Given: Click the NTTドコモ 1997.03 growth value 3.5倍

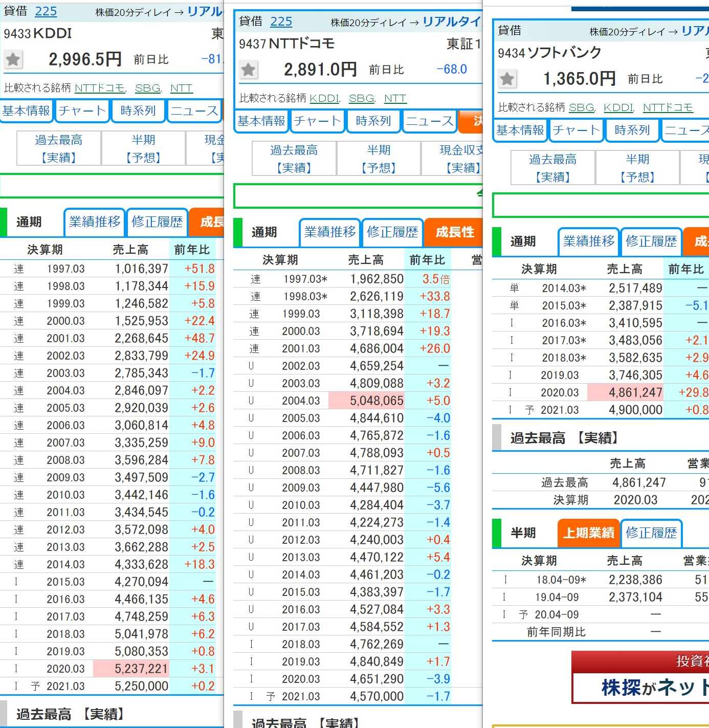Looking at the screenshot, I should [436, 279].
